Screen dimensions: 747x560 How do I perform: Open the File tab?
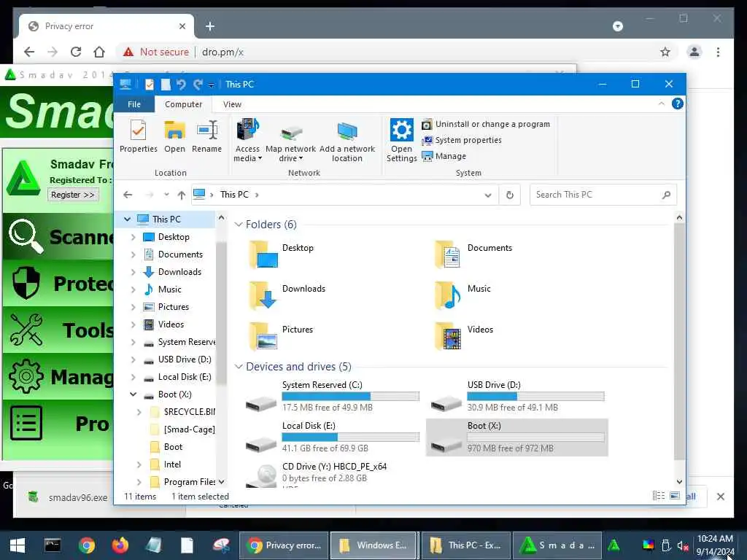click(134, 104)
